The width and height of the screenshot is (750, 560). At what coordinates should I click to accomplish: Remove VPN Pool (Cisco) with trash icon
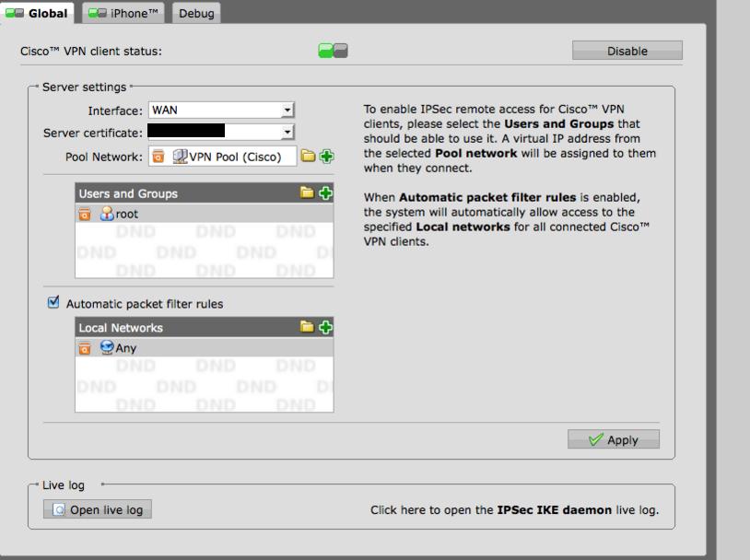coord(158,157)
